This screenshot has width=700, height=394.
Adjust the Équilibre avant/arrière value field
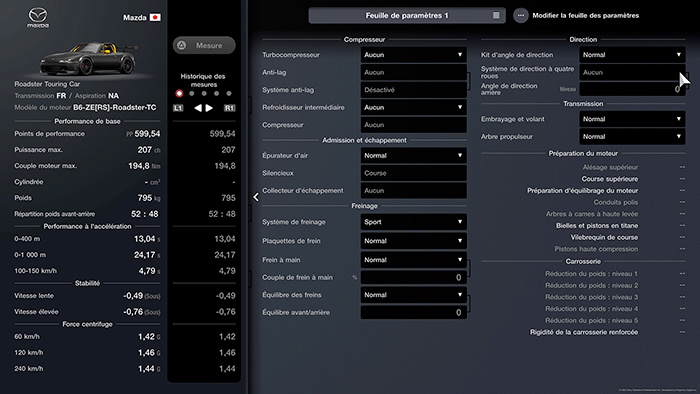pos(413,312)
